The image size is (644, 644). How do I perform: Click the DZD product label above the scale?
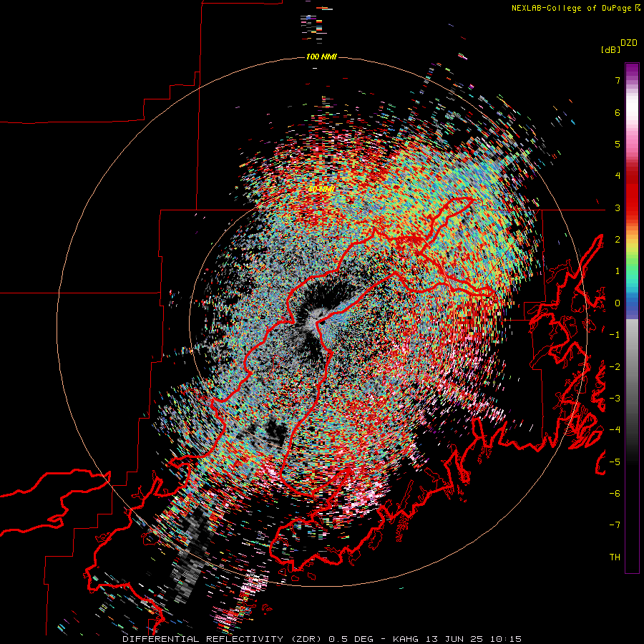(629, 43)
